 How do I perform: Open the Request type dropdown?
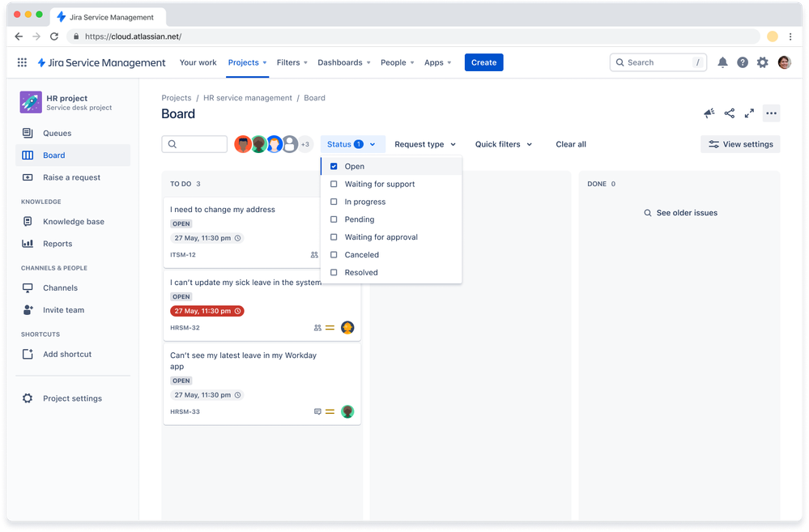point(425,144)
